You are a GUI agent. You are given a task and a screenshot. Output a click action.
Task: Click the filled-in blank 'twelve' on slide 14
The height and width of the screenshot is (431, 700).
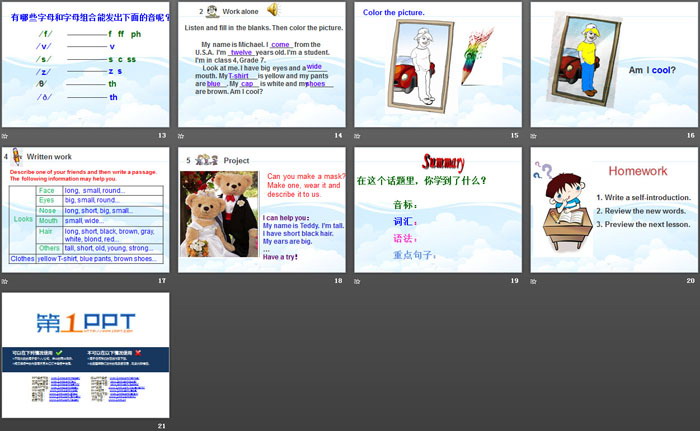[x=286, y=54]
